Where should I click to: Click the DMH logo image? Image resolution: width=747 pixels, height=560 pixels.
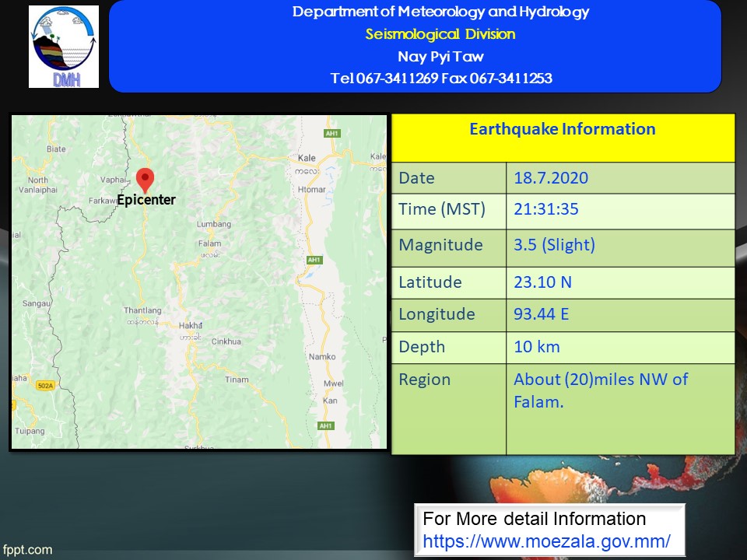tap(64, 47)
